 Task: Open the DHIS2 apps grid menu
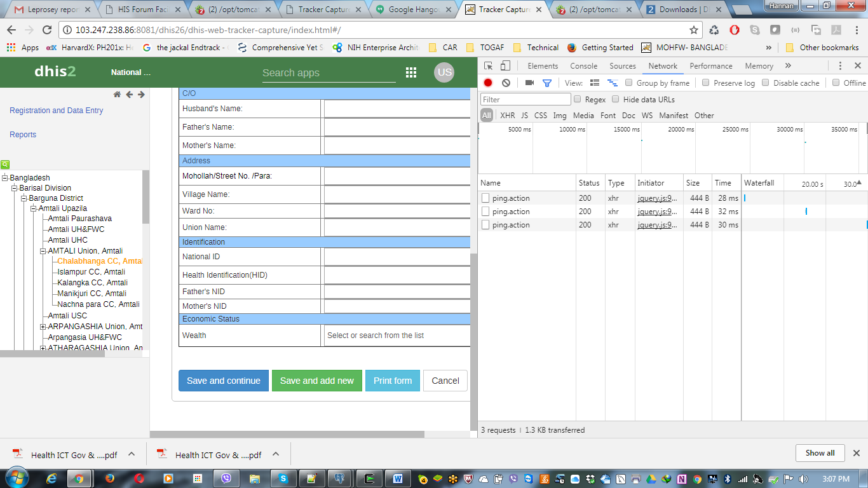point(411,72)
